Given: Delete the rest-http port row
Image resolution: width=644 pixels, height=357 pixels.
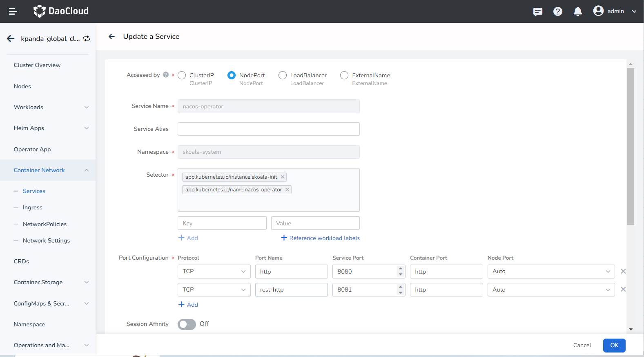Looking at the screenshot, I should coord(623,289).
